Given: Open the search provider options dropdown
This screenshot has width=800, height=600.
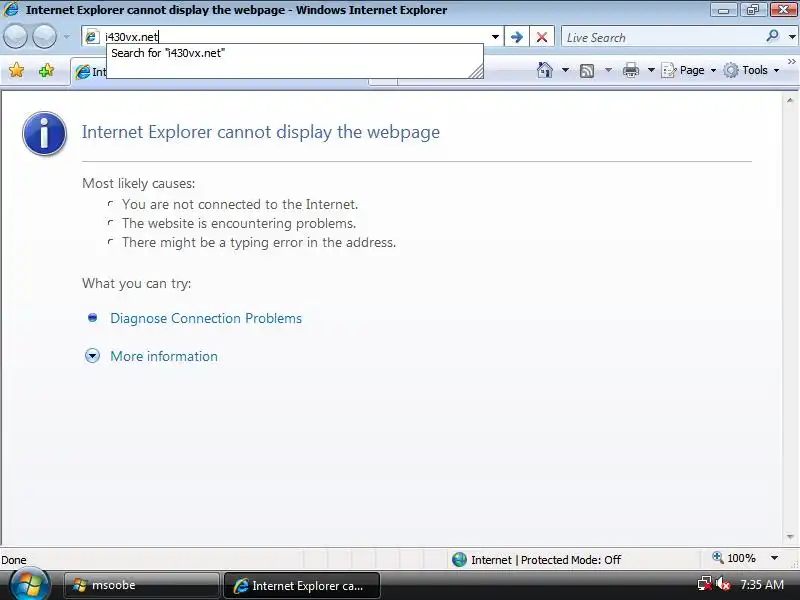Looking at the screenshot, I should [792, 37].
